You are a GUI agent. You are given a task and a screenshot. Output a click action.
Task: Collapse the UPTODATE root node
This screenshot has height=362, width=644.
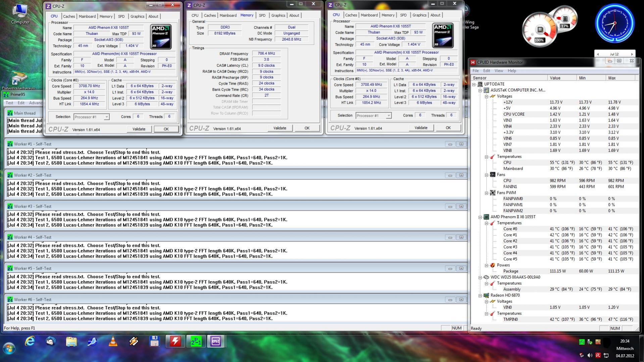click(474, 84)
